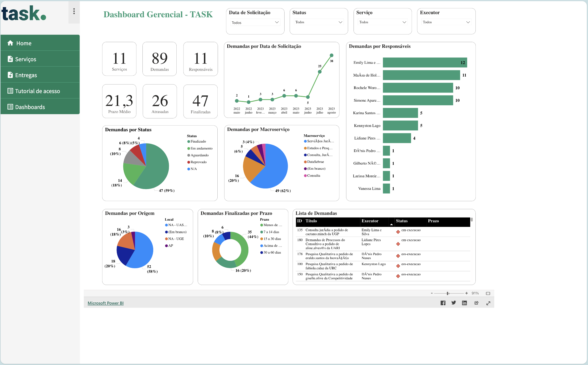Select 30 a 60 dias legend item
Screen dimensions: 588x365
point(271,253)
